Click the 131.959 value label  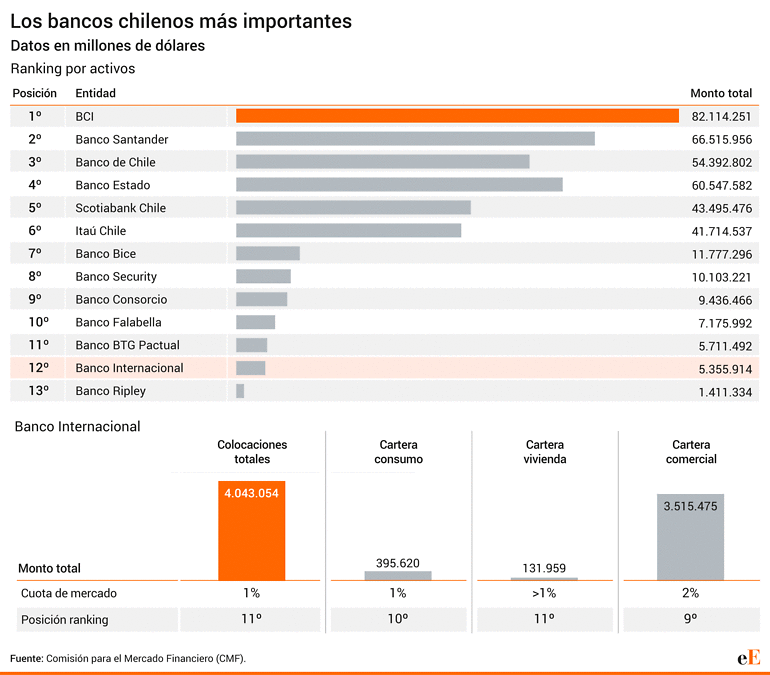[x=544, y=568]
